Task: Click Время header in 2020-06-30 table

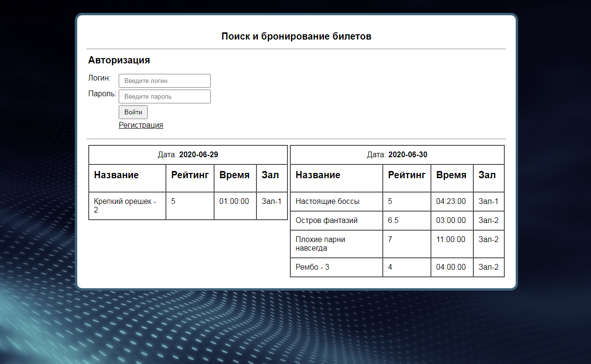Action: point(452,178)
